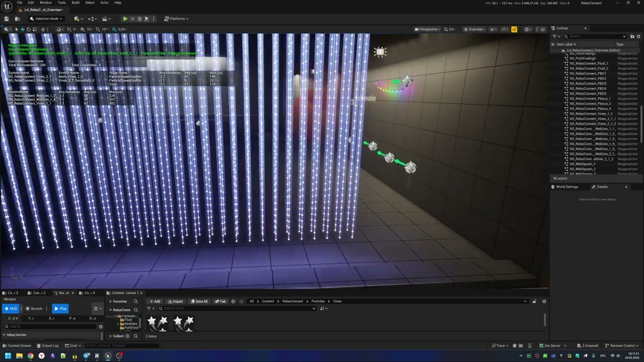The height and width of the screenshot is (362, 644).
Task: Open the add-content cube dropdown
Action: click(77, 19)
